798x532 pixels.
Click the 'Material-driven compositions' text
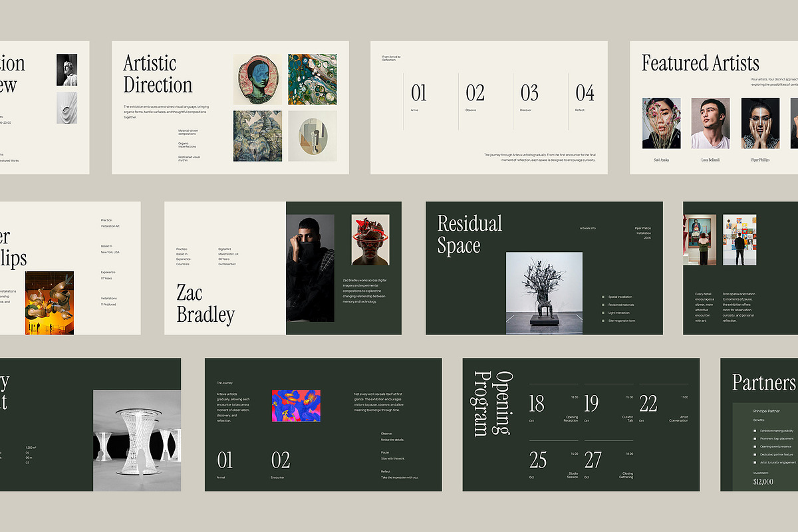[x=188, y=132]
